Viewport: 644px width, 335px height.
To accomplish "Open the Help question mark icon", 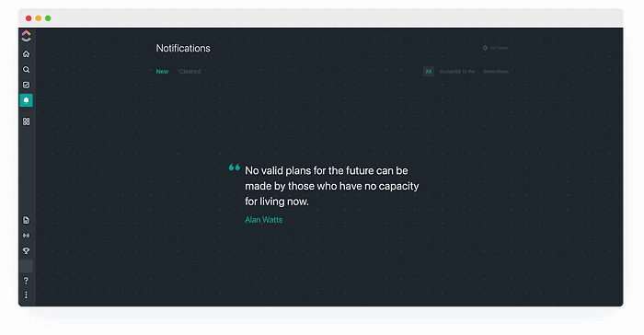I will [26, 281].
